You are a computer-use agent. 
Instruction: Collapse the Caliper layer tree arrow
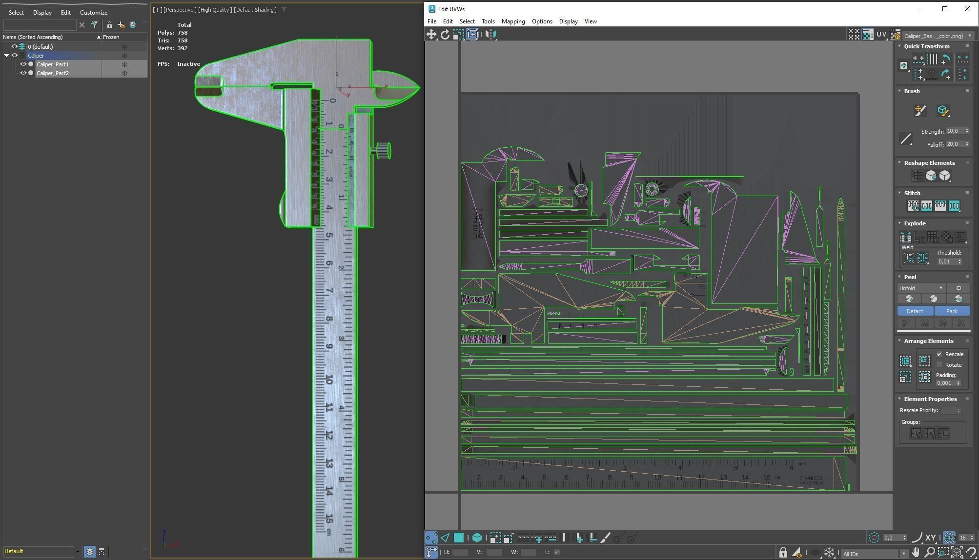pos(6,56)
